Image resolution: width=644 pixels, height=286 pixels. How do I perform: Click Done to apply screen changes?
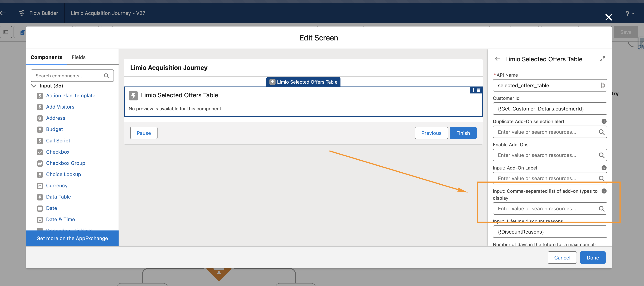click(592, 258)
